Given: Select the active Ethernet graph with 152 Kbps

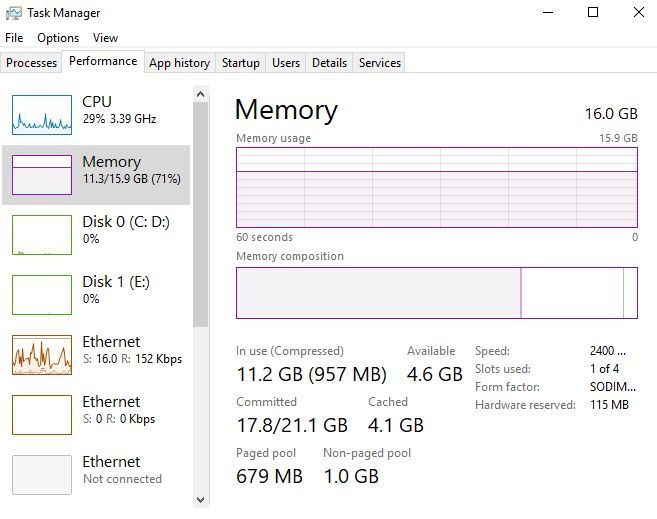Looking at the screenshot, I should [42, 354].
